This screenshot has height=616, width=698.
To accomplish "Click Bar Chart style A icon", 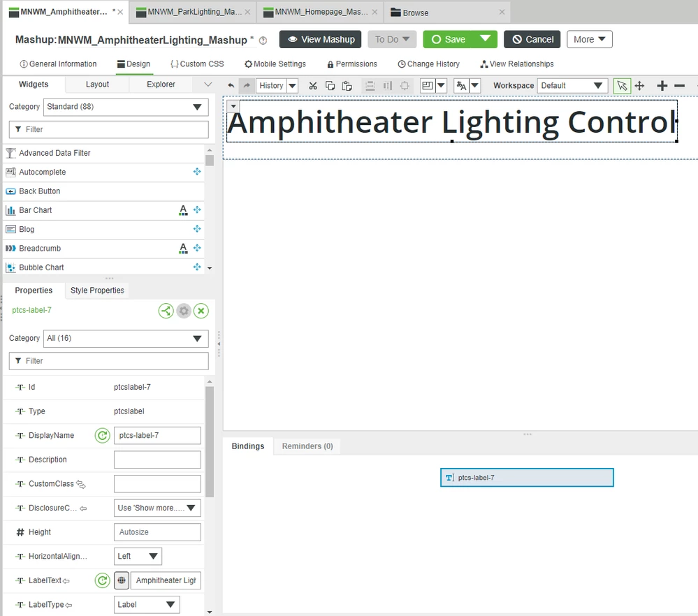I will click(x=183, y=210).
